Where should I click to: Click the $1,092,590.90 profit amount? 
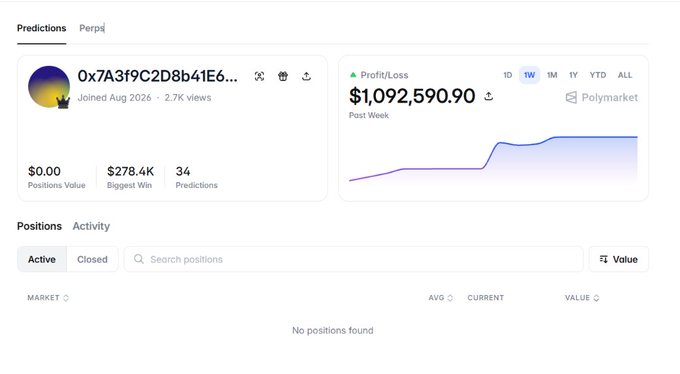412,96
